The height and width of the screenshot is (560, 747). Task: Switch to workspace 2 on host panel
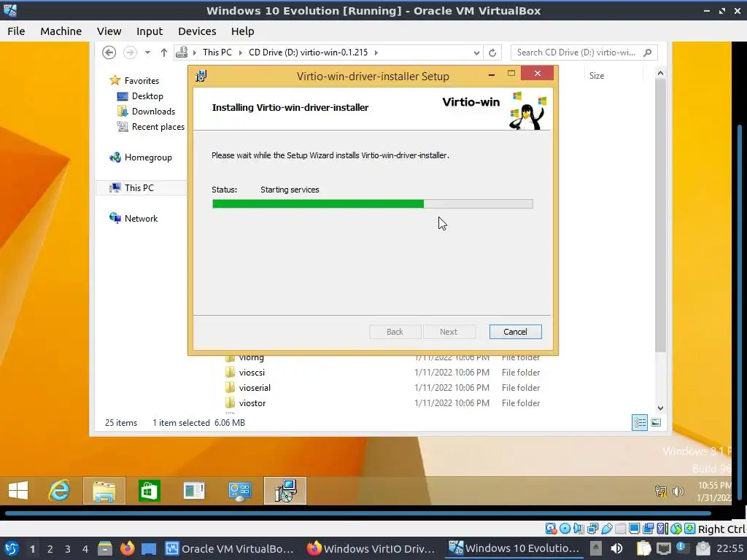coord(50,549)
